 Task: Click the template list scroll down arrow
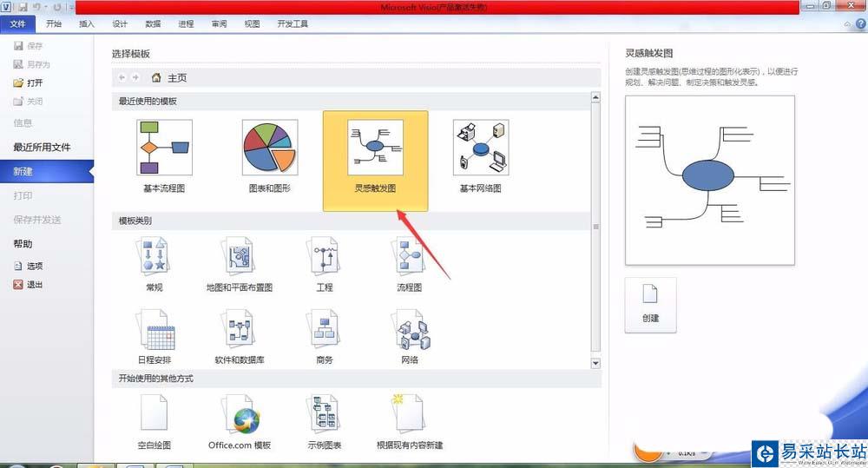click(x=595, y=363)
